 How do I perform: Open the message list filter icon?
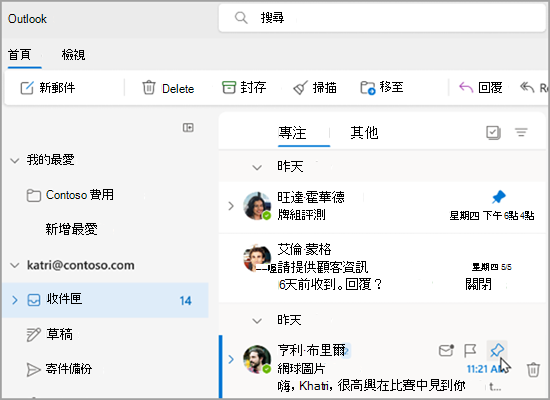click(521, 132)
